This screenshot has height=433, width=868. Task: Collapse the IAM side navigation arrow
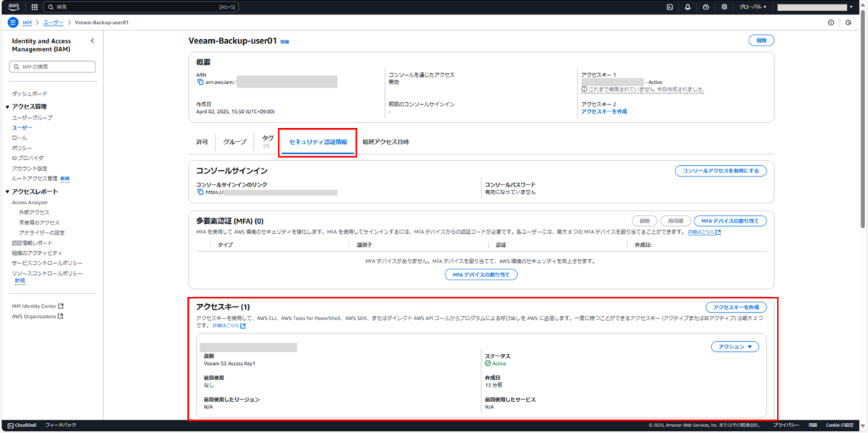[92, 41]
